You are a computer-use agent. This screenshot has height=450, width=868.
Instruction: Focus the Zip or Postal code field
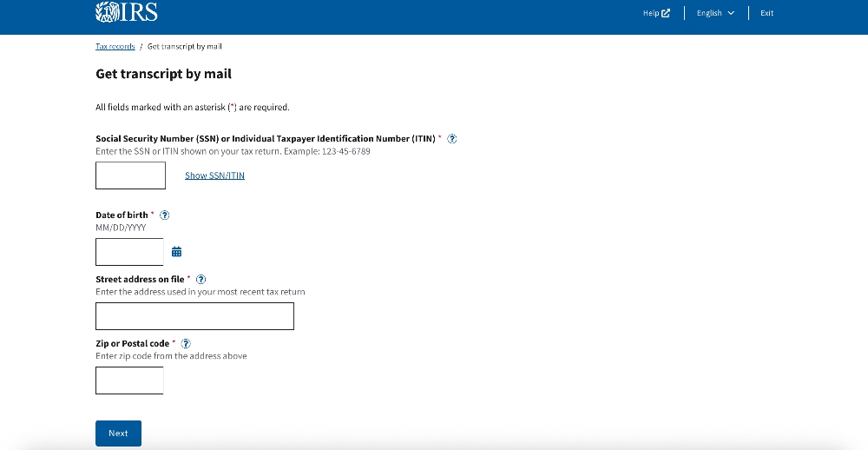click(x=129, y=381)
